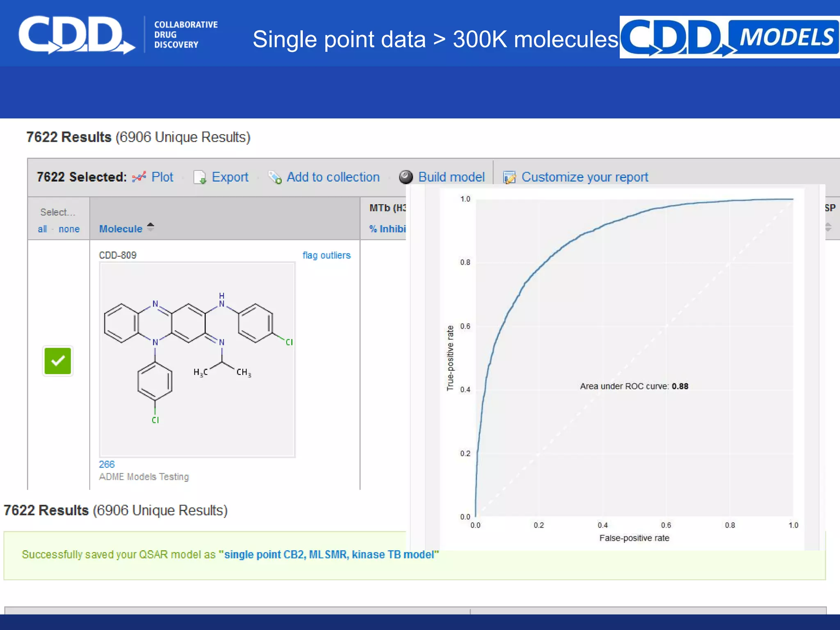Open the CDD-809 molecule structure thumbnail
Screen dimensions: 840x630
[197, 360]
